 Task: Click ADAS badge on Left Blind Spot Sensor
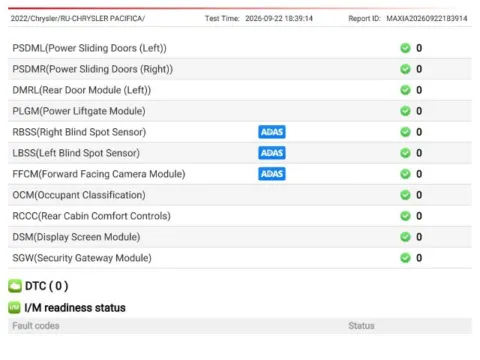pyautogui.click(x=272, y=153)
